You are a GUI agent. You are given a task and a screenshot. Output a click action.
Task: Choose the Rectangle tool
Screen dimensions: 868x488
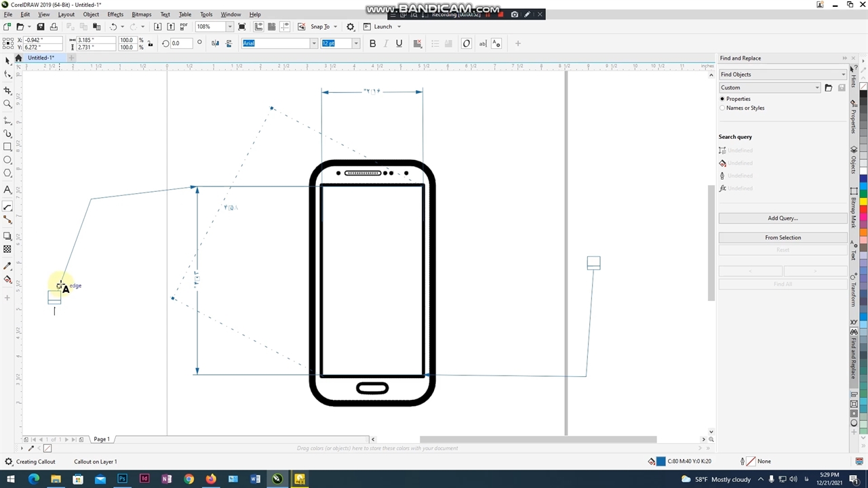7,147
